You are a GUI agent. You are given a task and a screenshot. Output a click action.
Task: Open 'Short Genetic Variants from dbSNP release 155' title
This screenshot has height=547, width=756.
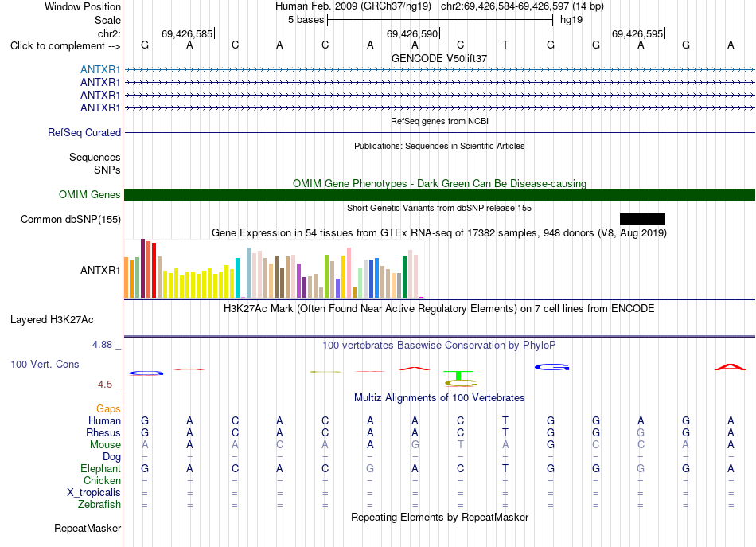tap(439, 208)
